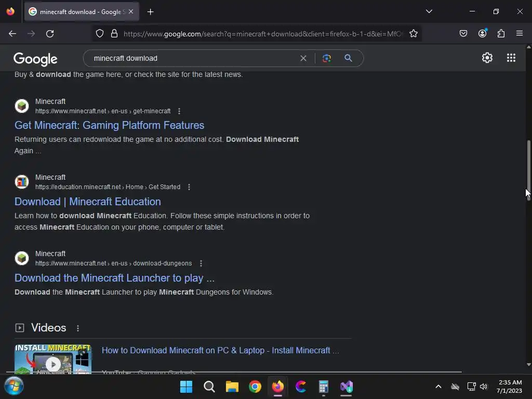
Task: Bookmark this page with the star icon
Action: point(413,34)
